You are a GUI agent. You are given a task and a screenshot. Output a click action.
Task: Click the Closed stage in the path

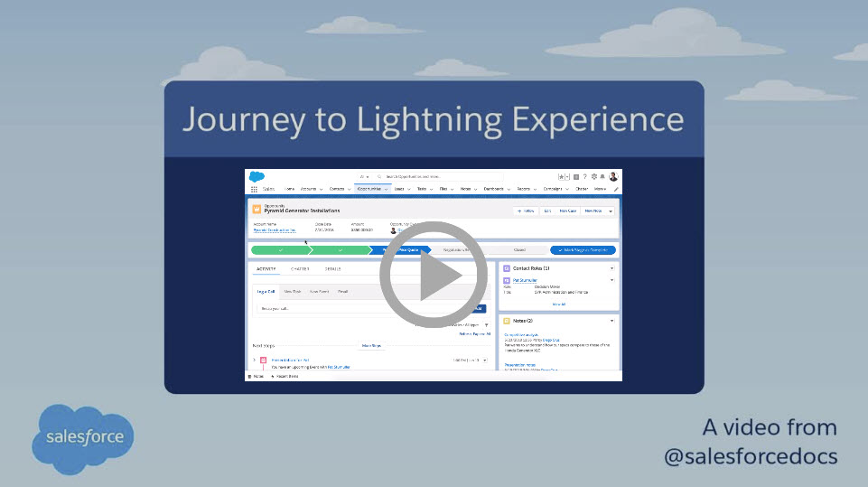(519, 250)
